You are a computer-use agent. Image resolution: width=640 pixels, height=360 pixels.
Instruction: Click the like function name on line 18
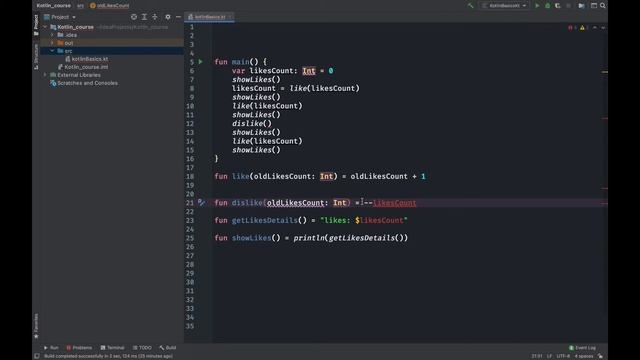click(240, 176)
